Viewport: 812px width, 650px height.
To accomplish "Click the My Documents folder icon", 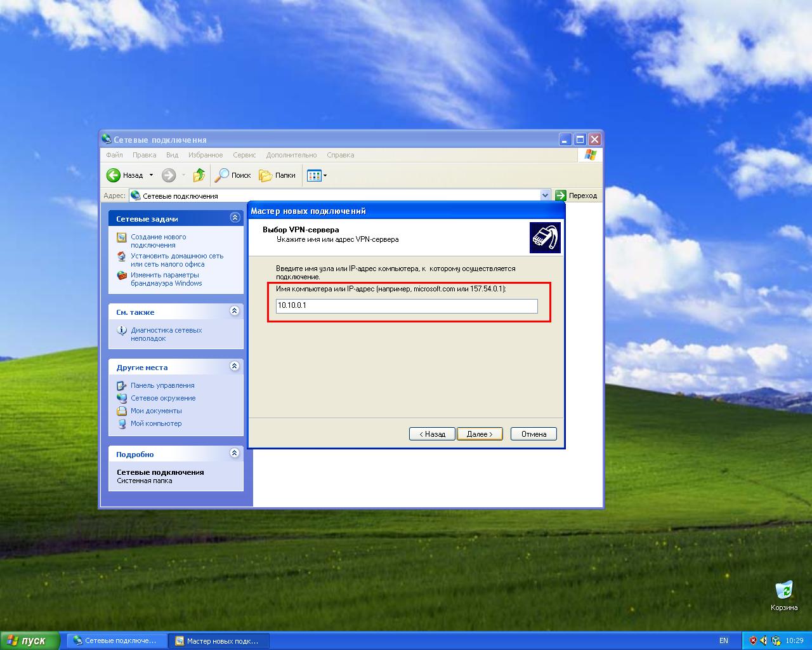I will [122, 411].
